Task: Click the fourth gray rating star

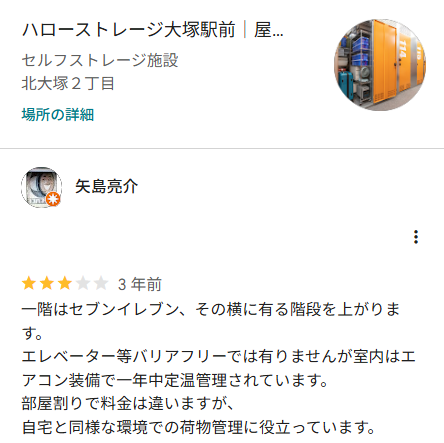Action: click(x=83, y=284)
